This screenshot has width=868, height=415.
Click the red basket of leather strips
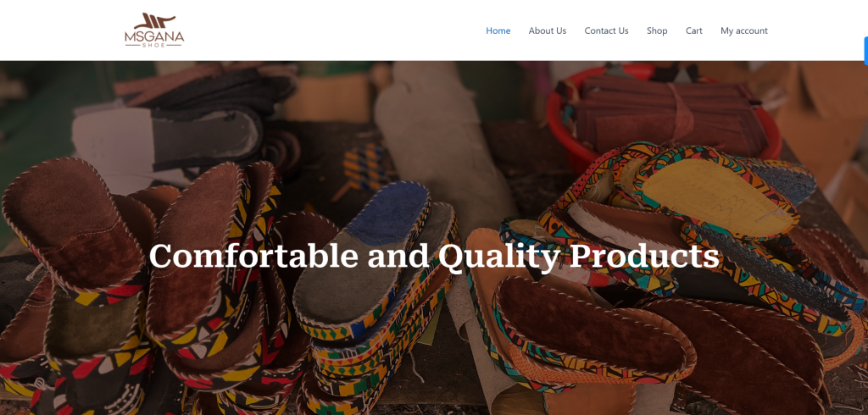[x=661, y=113]
